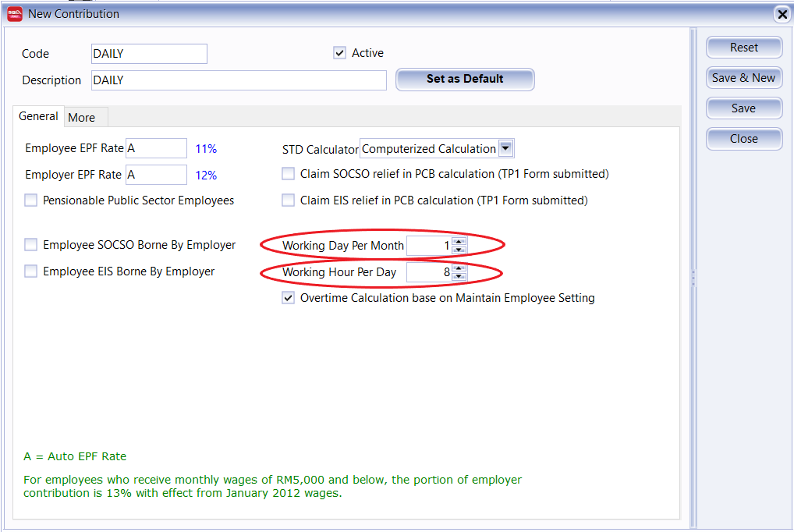Tick Claim SOCSO relief in PCB calculation
Viewport: 794px width, 532px height.
(x=288, y=174)
